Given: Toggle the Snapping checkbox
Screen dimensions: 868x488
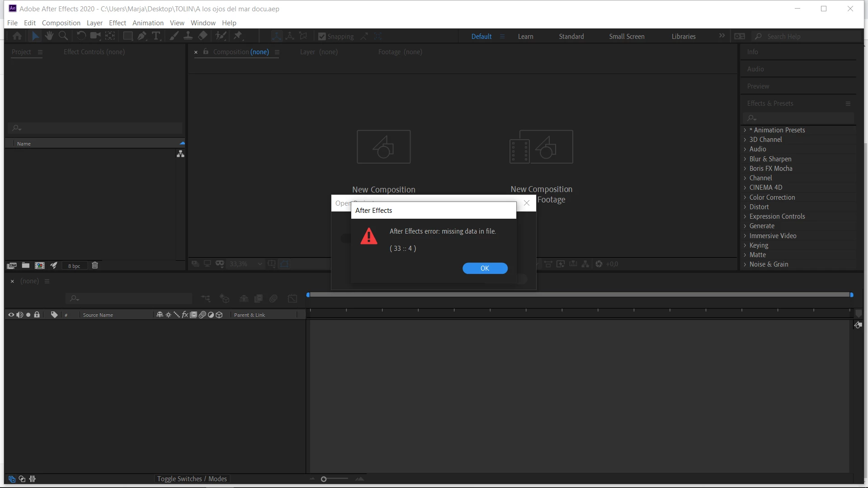Looking at the screenshot, I should (322, 37).
